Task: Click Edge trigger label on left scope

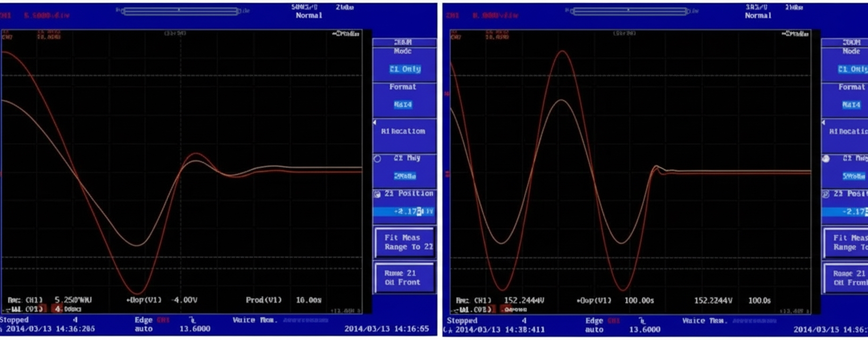Action: click(x=144, y=320)
